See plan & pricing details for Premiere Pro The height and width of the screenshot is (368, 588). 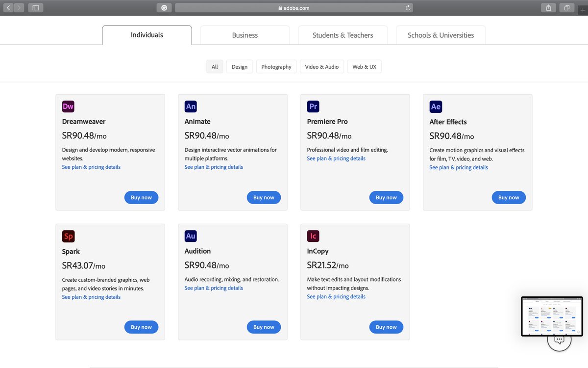pyautogui.click(x=336, y=158)
